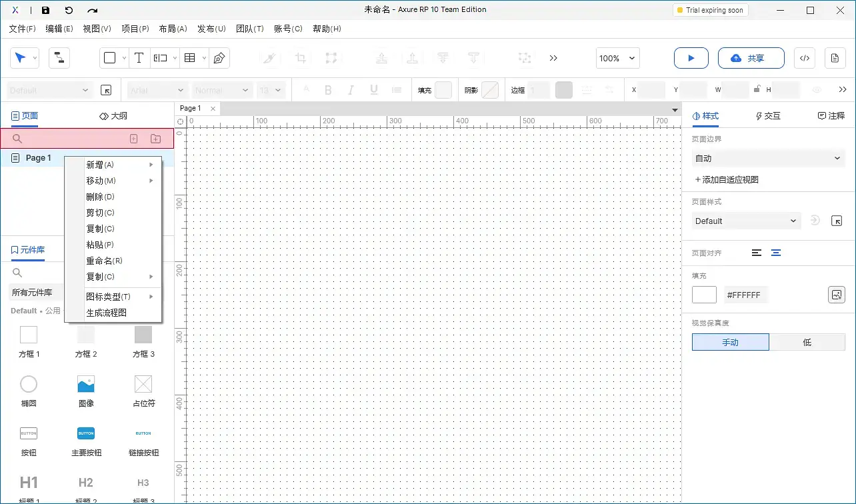
Task: Click the image fill picker beside #FFFFFF
Action: tap(837, 294)
